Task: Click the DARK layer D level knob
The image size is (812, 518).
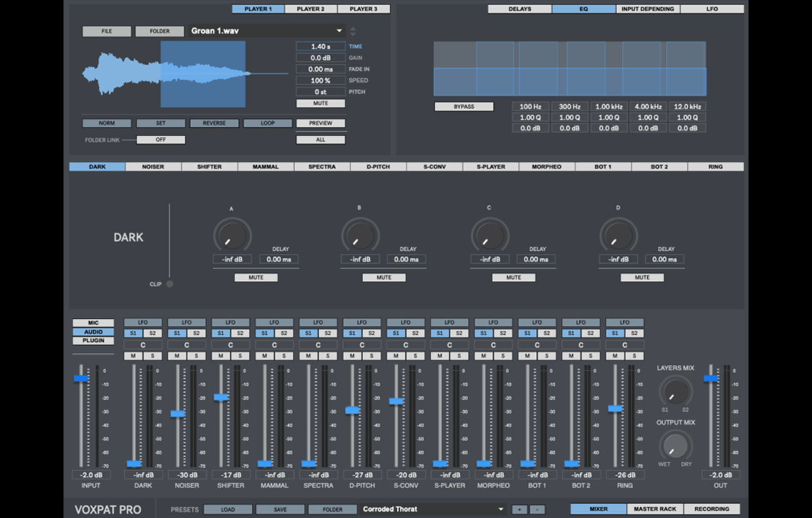Action: 618,235
